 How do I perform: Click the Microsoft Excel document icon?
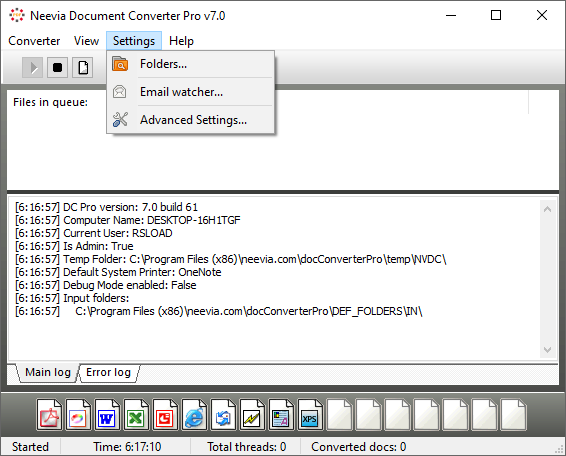click(136, 414)
